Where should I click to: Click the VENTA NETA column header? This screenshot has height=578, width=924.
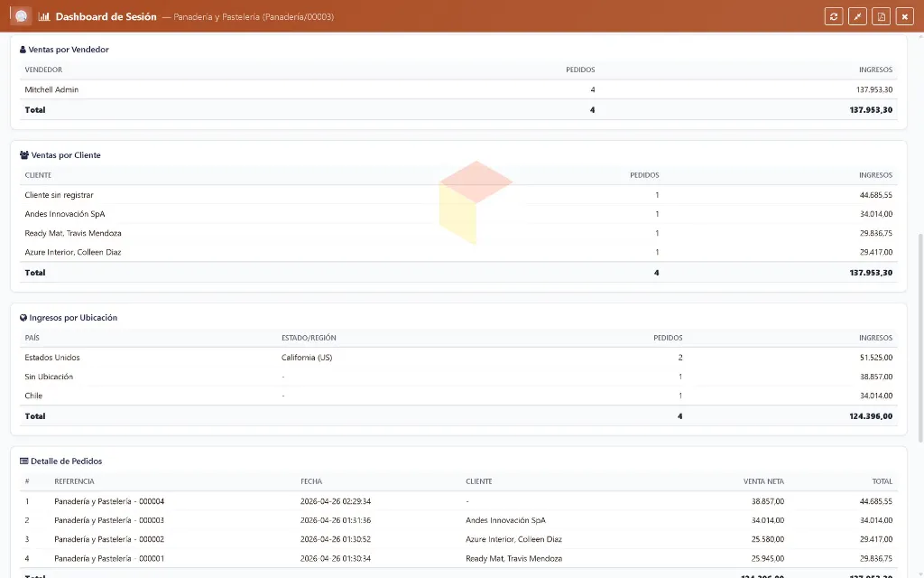pos(763,481)
